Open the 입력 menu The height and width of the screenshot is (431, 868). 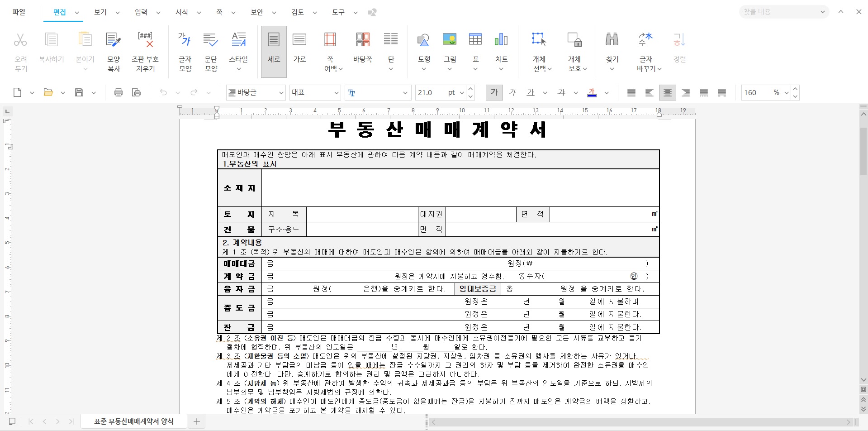141,12
